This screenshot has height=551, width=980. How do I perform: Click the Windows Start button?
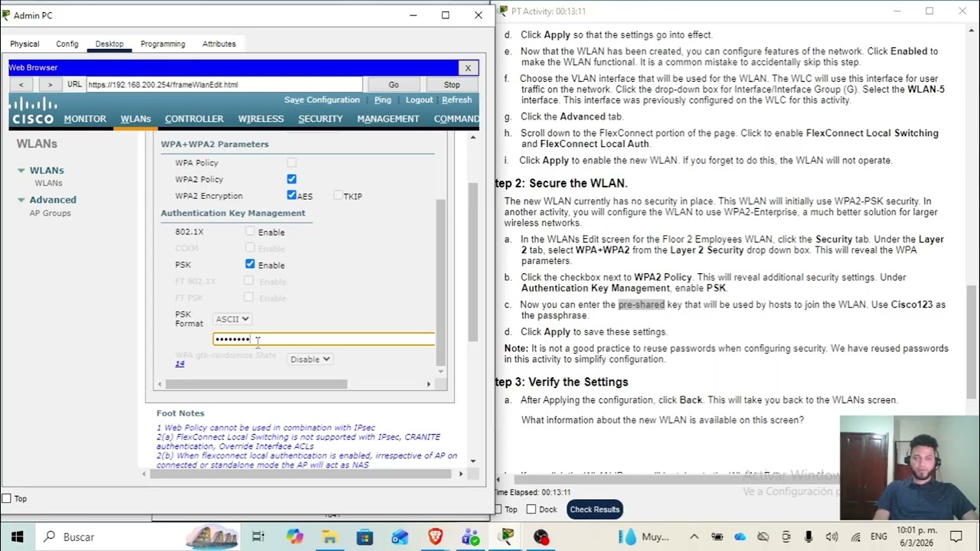(17, 536)
